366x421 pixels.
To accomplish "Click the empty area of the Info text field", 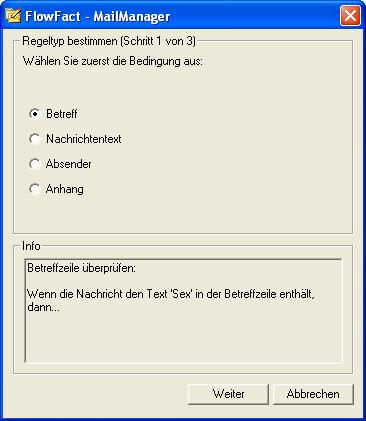I will (183, 338).
